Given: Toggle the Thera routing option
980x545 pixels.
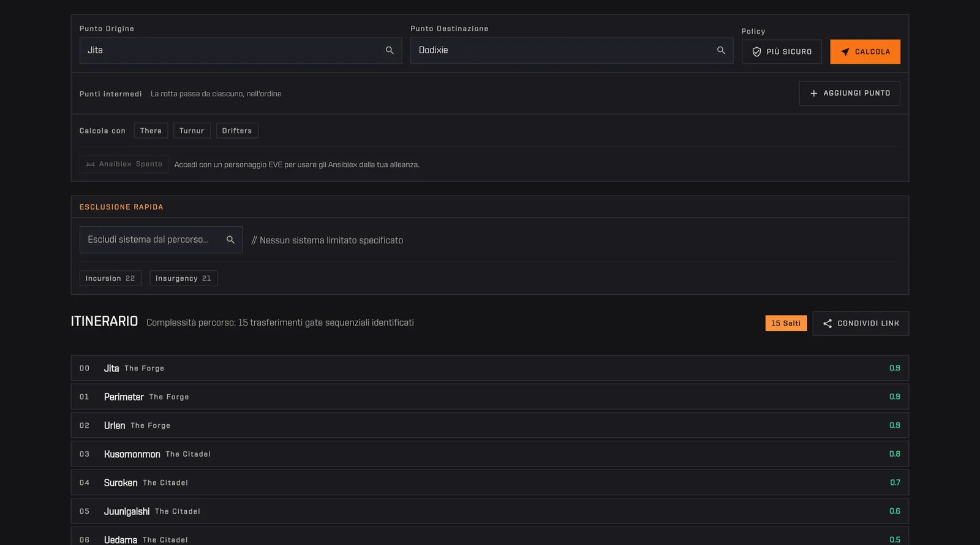Looking at the screenshot, I should 151,131.
